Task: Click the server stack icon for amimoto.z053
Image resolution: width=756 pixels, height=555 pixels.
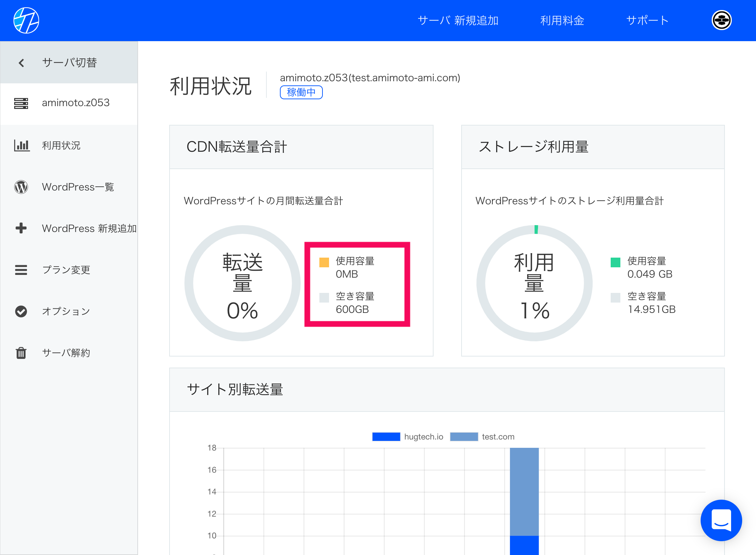Action: pos(21,103)
